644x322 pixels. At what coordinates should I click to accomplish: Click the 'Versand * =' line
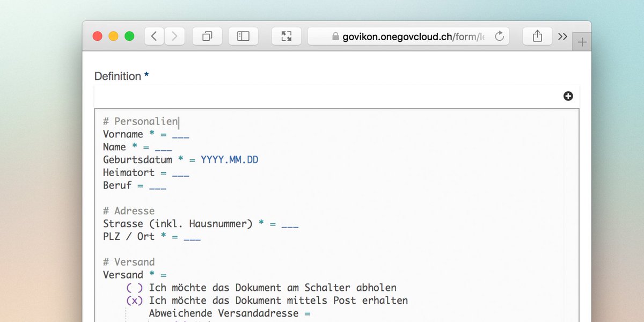tap(135, 275)
